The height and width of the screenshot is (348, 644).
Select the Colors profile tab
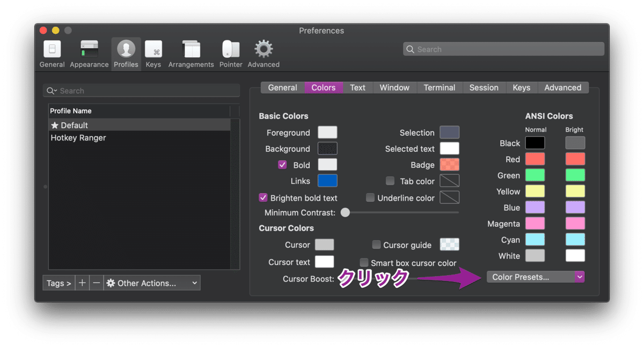pyautogui.click(x=324, y=87)
